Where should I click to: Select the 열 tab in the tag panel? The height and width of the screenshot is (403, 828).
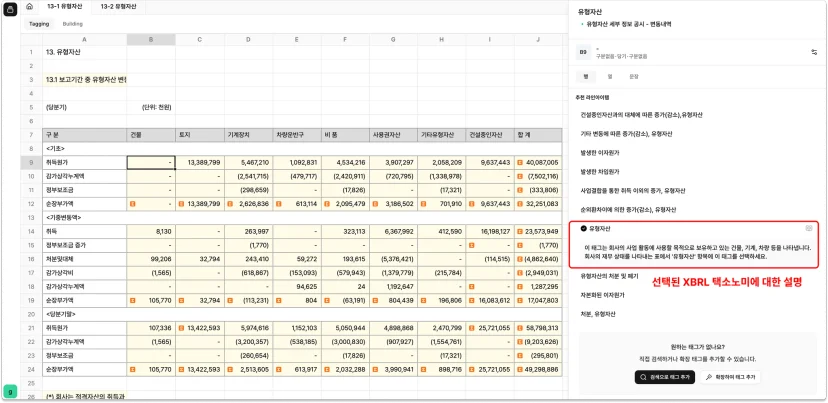(x=609, y=77)
